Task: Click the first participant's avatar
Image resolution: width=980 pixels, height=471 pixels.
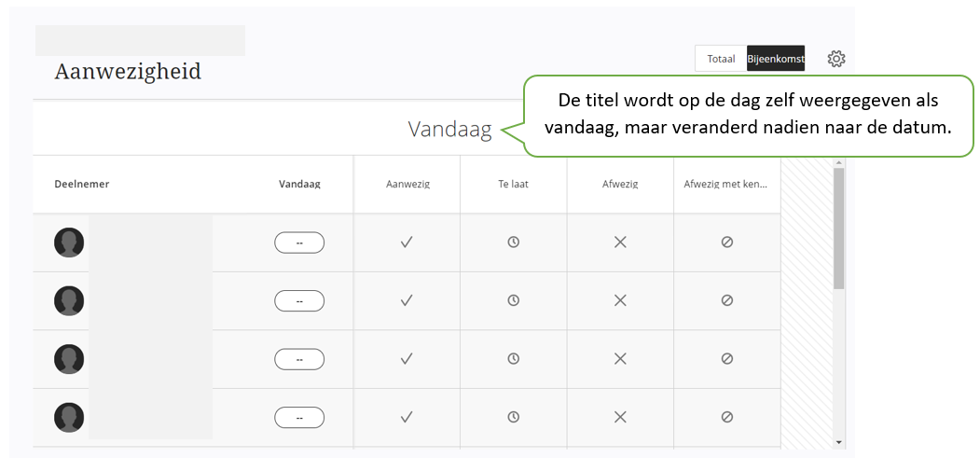Action: coord(69,242)
